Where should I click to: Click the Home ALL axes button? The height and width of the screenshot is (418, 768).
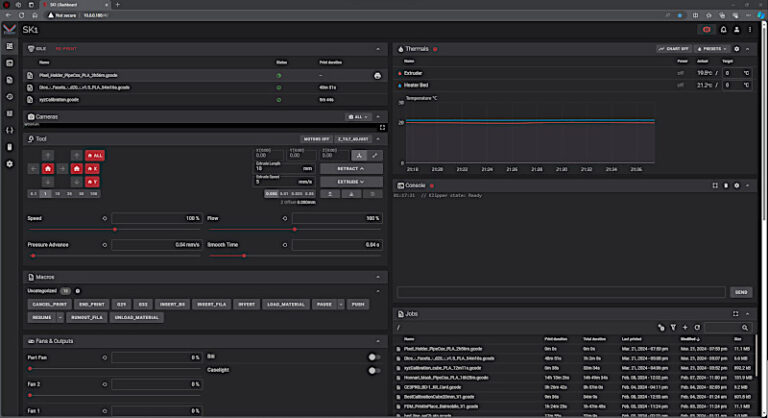click(95, 155)
